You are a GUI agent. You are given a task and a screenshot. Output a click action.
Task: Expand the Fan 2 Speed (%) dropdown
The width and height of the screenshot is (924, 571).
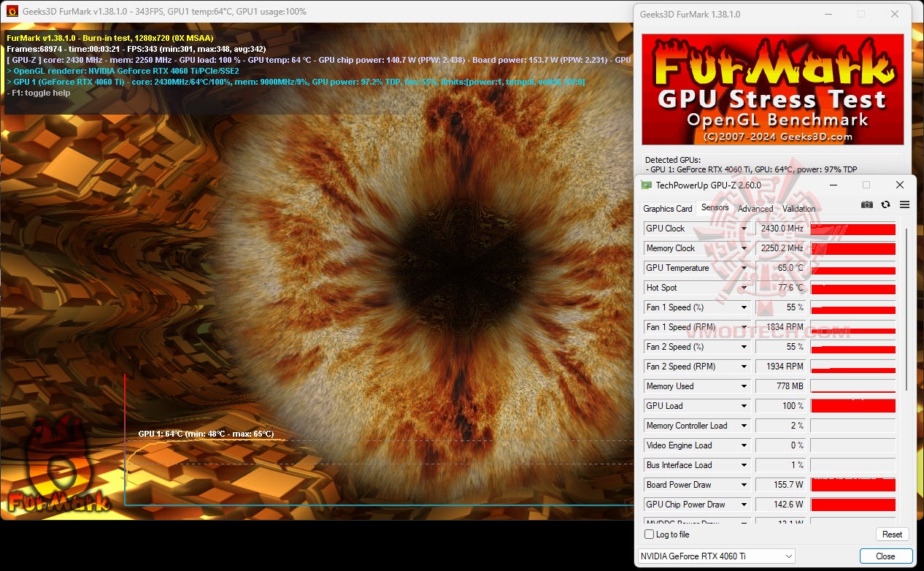[x=744, y=347]
